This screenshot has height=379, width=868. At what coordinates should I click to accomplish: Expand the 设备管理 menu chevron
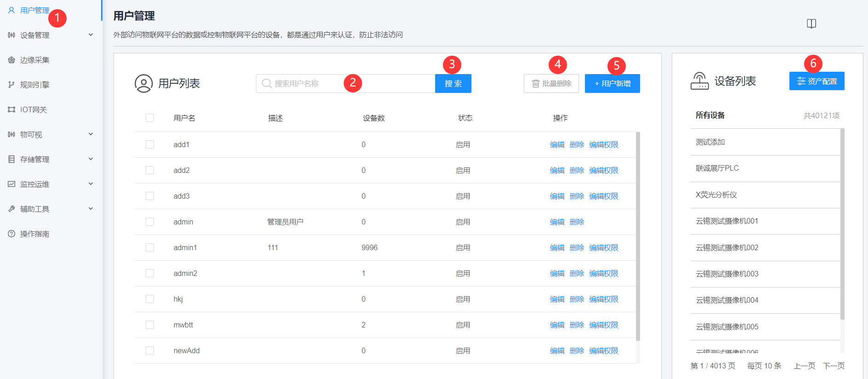point(91,35)
